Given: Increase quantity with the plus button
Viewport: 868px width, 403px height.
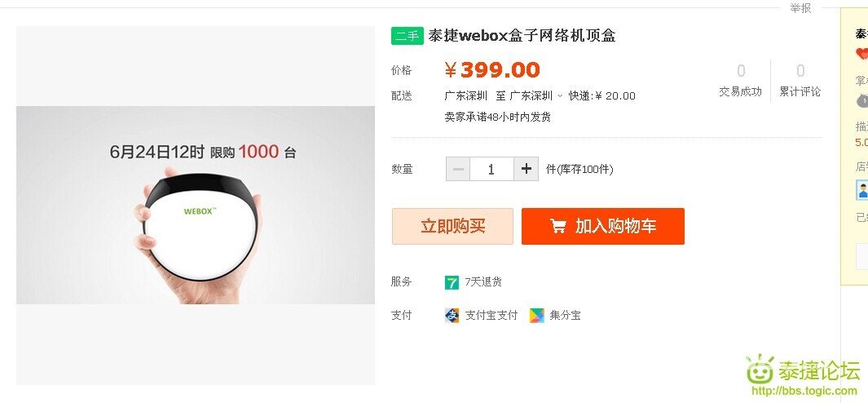Looking at the screenshot, I should pyautogui.click(x=526, y=169).
